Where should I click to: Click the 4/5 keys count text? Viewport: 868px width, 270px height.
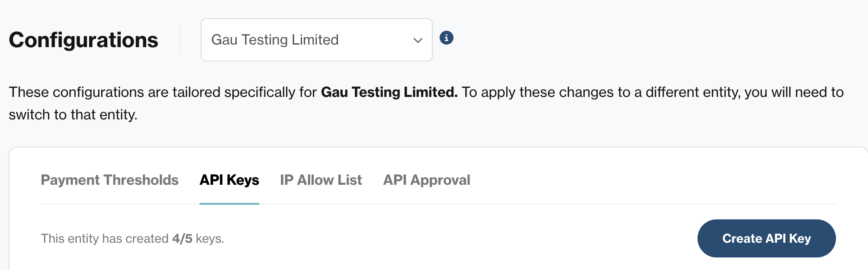point(182,238)
